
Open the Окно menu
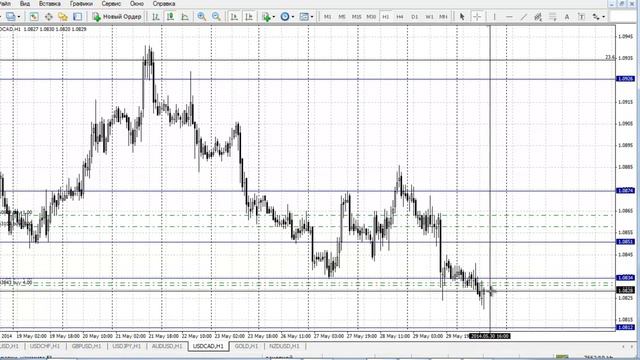(x=137, y=4)
